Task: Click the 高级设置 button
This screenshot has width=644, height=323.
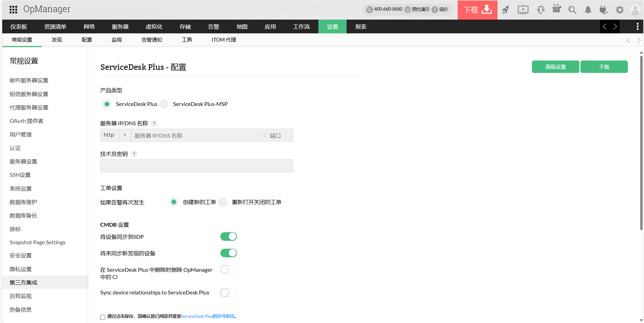Action: pyautogui.click(x=555, y=67)
